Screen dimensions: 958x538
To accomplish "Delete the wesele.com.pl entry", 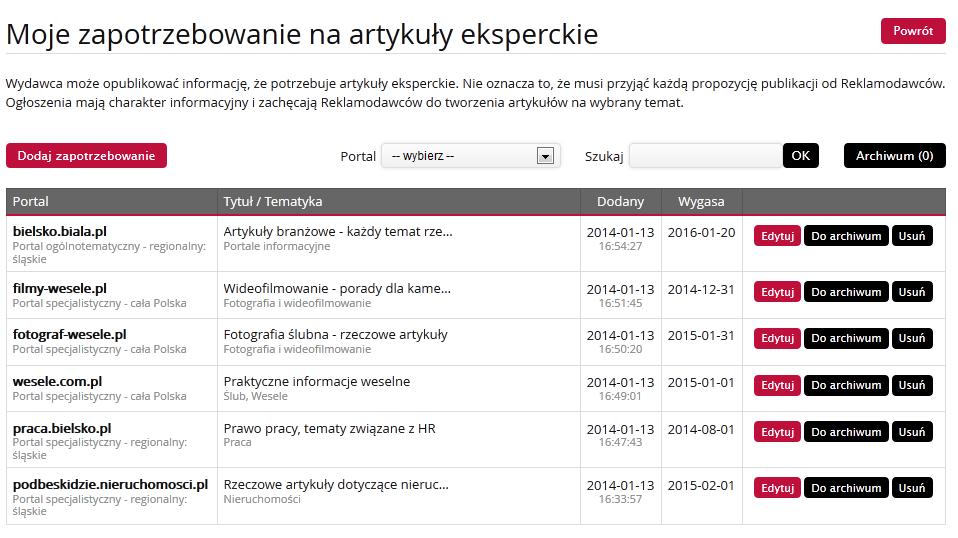I will click(x=912, y=385).
